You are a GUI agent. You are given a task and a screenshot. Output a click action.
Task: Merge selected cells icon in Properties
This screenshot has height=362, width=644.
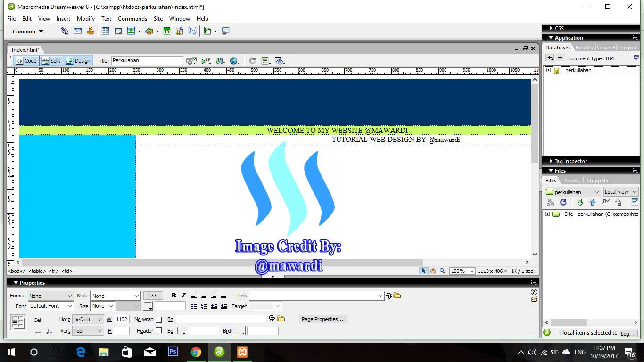coord(38,331)
